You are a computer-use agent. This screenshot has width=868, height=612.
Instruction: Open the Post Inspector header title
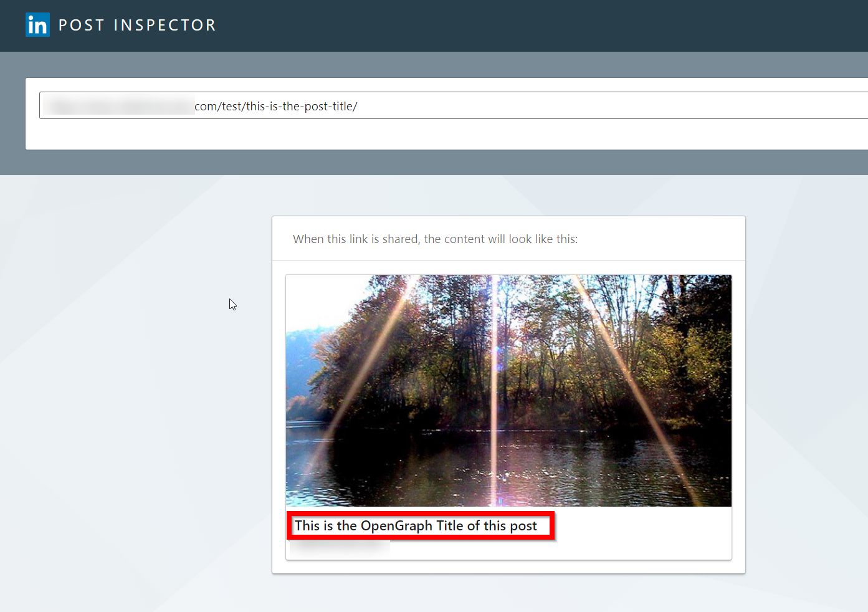pyautogui.click(x=137, y=25)
